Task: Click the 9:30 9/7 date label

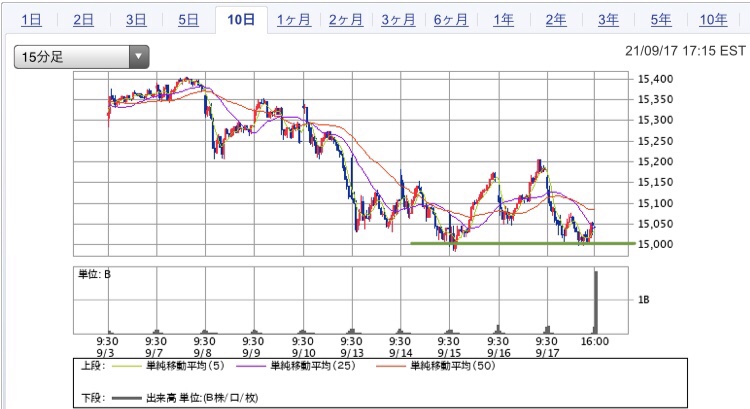Action: (x=155, y=347)
